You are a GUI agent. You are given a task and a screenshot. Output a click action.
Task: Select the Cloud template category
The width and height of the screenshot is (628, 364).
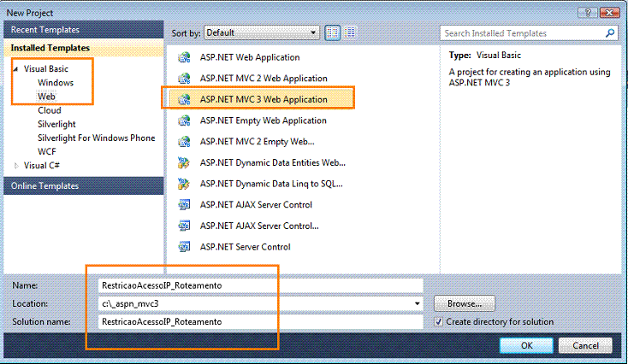tap(50, 110)
